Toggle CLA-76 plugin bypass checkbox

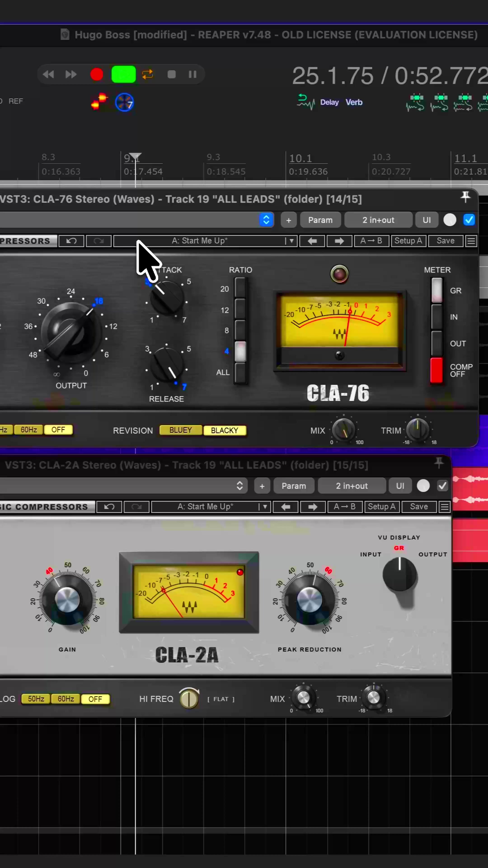point(469,220)
